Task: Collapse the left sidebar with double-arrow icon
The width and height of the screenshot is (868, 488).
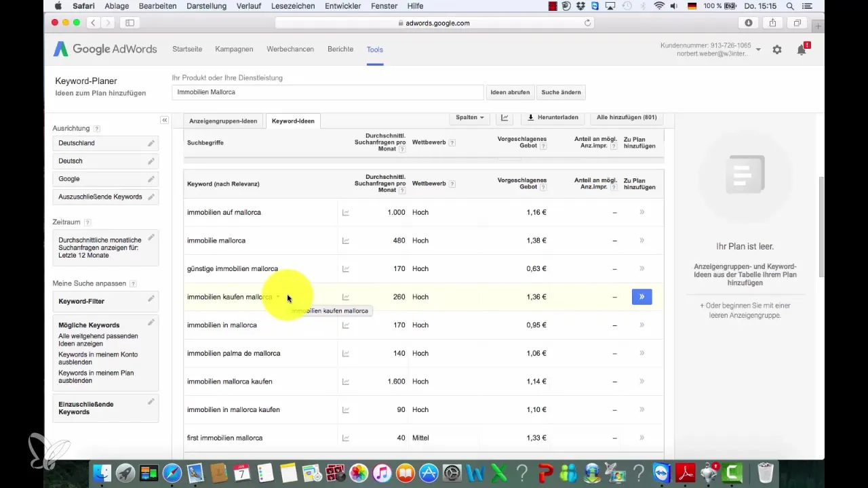Action: coord(164,120)
